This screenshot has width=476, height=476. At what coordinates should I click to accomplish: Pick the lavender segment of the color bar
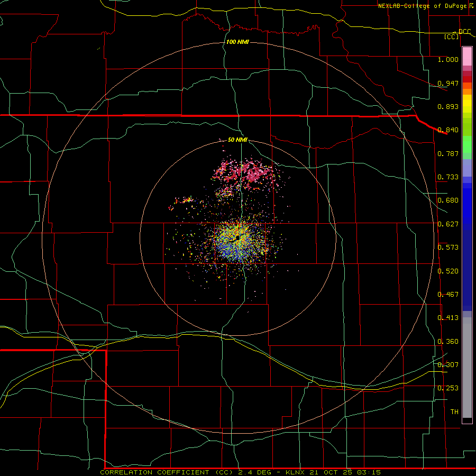click(467, 168)
